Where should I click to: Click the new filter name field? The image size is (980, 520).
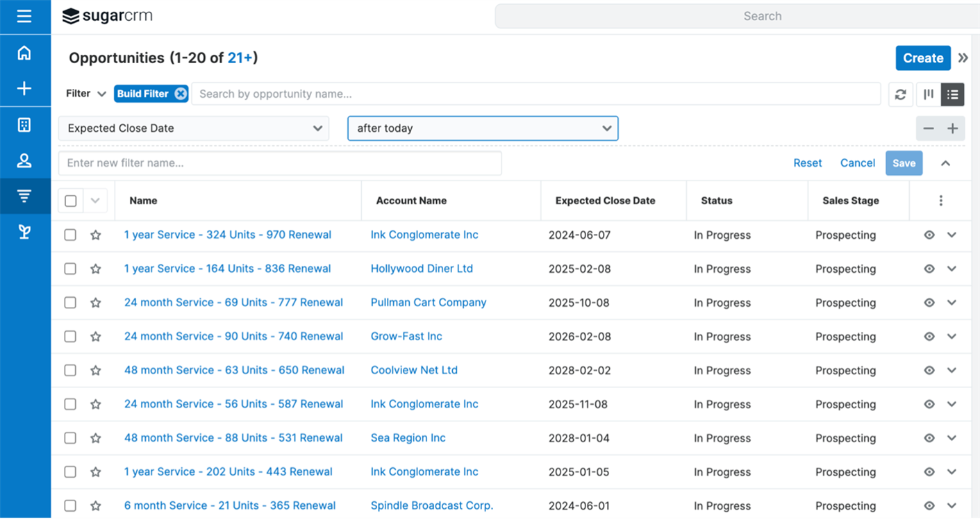tap(280, 163)
